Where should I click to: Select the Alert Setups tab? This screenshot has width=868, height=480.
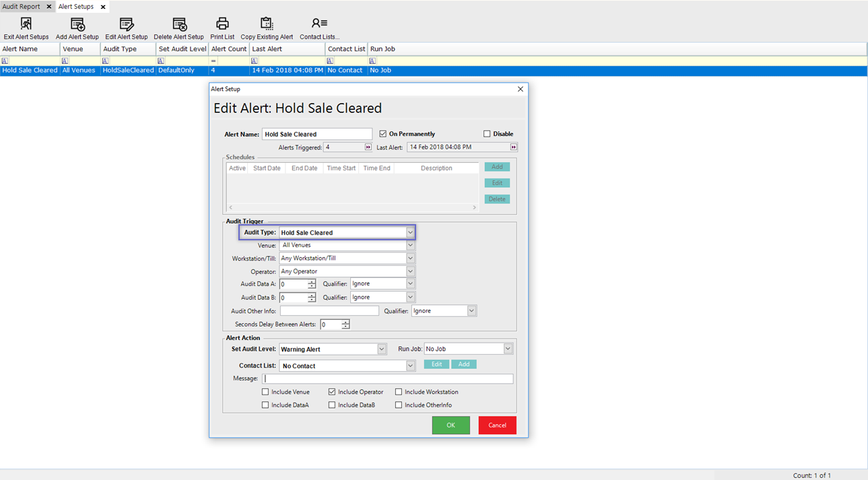(76, 7)
